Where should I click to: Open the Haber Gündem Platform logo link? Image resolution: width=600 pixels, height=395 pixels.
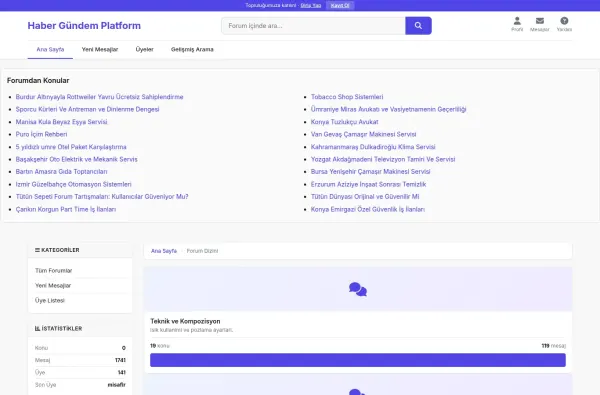(x=84, y=26)
